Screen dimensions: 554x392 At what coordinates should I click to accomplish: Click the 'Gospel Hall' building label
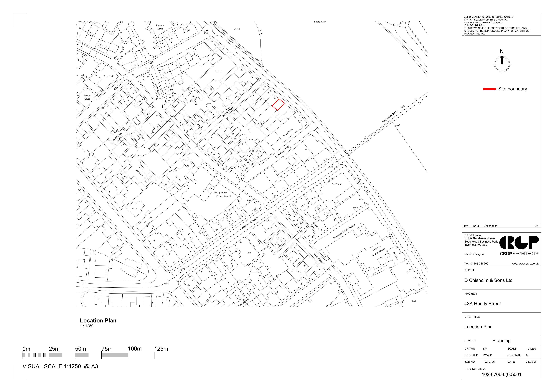coord(108,76)
